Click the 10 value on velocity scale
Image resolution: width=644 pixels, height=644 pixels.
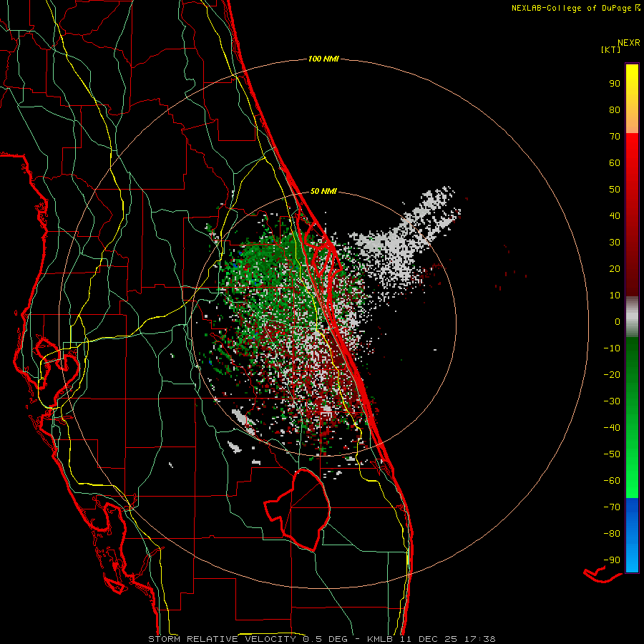tap(615, 296)
